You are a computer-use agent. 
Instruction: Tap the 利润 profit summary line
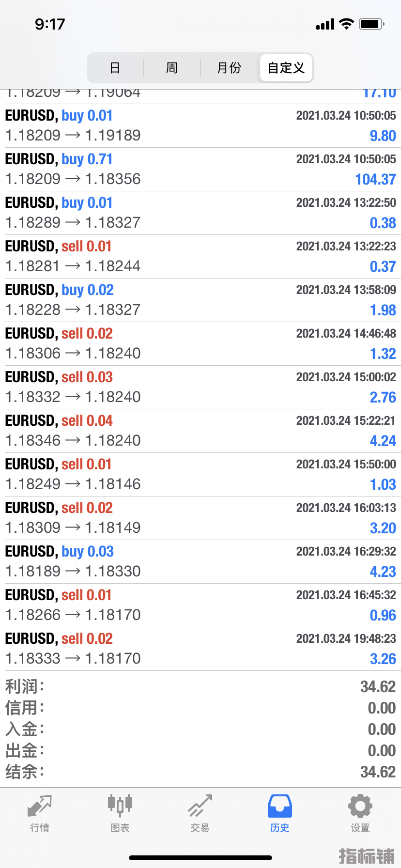tap(200, 687)
